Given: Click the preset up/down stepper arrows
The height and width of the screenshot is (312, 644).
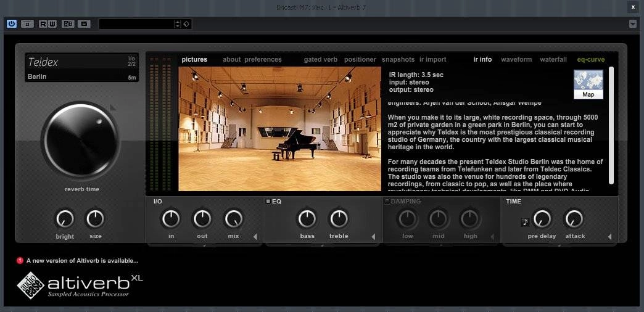Looking at the screenshot, I should pos(178,24).
